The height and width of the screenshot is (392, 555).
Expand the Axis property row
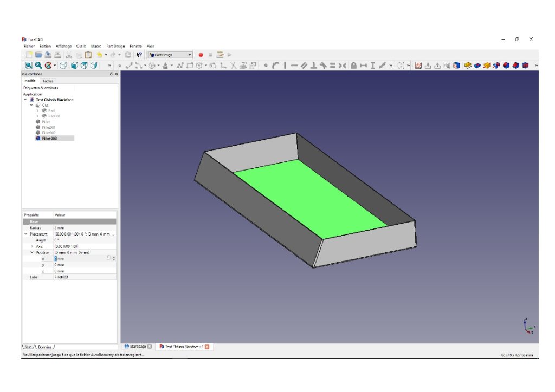(x=32, y=246)
